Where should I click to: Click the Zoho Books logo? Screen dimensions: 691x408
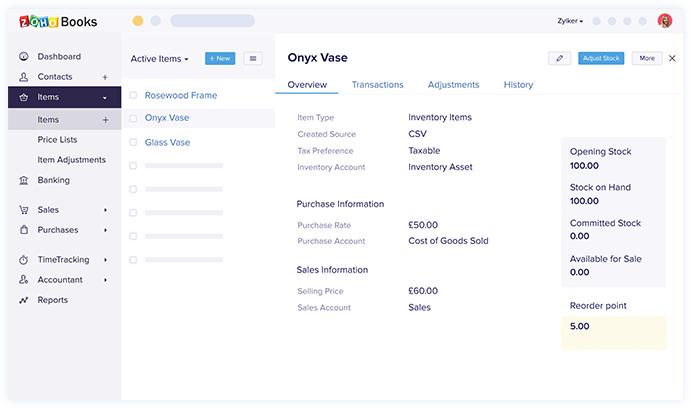pos(58,22)
